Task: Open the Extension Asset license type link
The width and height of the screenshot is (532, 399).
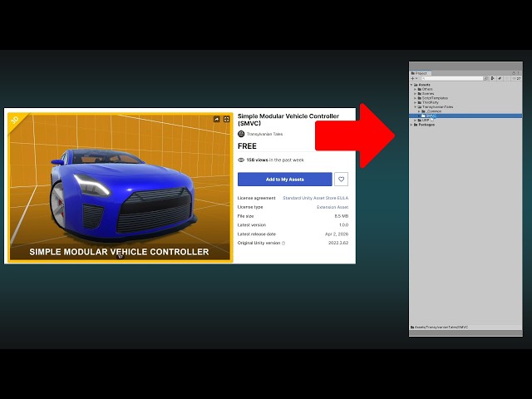Action: pyautogui.click(x=332, y=207)
